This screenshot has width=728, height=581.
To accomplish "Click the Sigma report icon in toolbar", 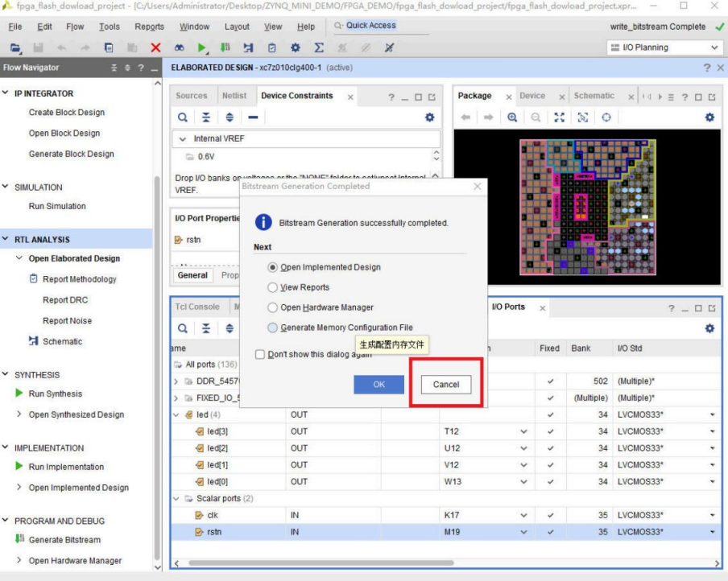I will coord(319,48).
